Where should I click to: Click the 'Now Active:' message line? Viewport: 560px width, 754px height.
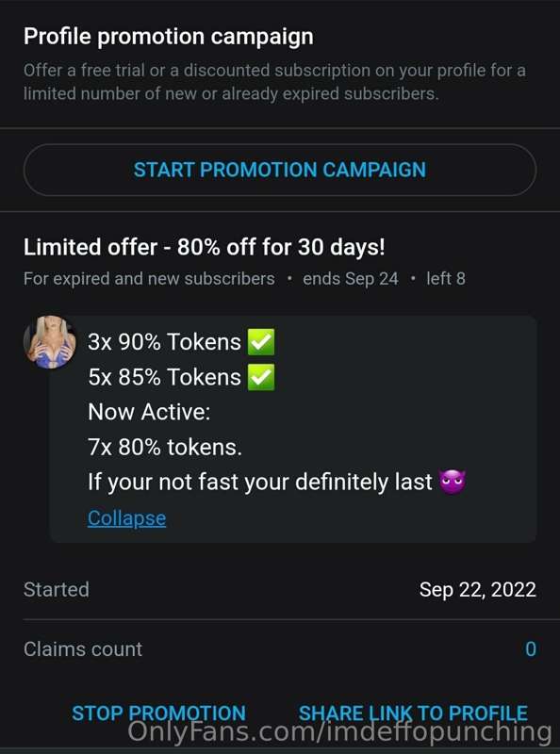coord(149,412)
